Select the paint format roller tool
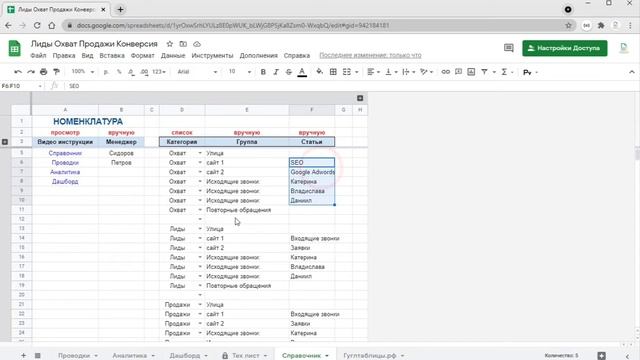Screen dimensions: 640x360 56,72
